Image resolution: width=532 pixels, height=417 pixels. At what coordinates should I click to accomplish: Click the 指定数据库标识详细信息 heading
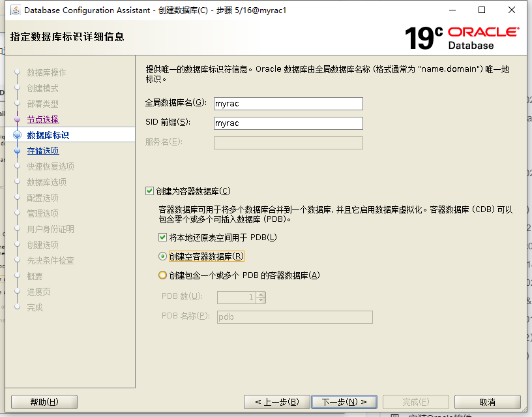coord(67,37)
